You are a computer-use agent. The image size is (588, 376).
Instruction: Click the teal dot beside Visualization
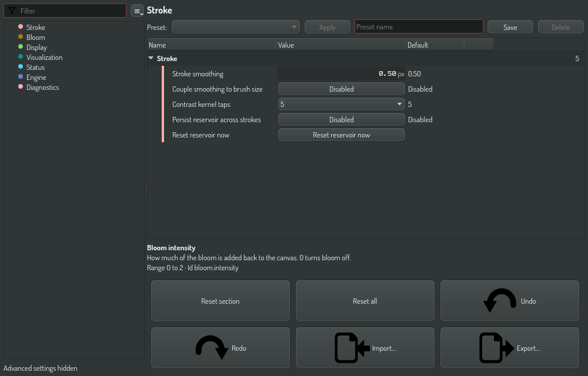coord(21,56)
